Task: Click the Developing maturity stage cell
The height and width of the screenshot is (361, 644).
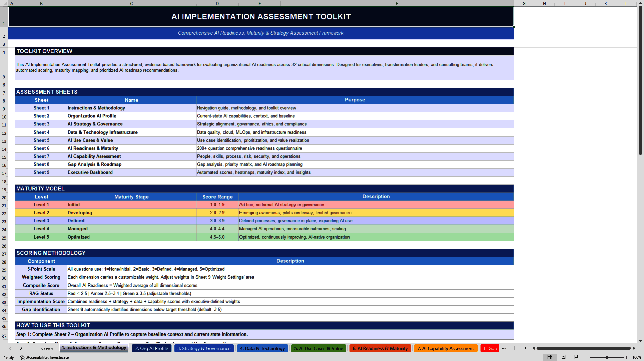Action: pyautogui.click(x=131, y=213)
